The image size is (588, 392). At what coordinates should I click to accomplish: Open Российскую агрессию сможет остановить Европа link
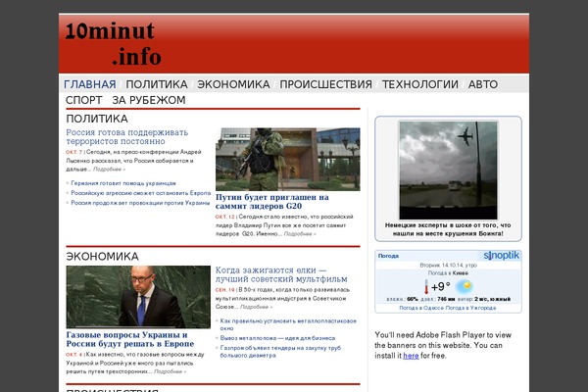140,193
